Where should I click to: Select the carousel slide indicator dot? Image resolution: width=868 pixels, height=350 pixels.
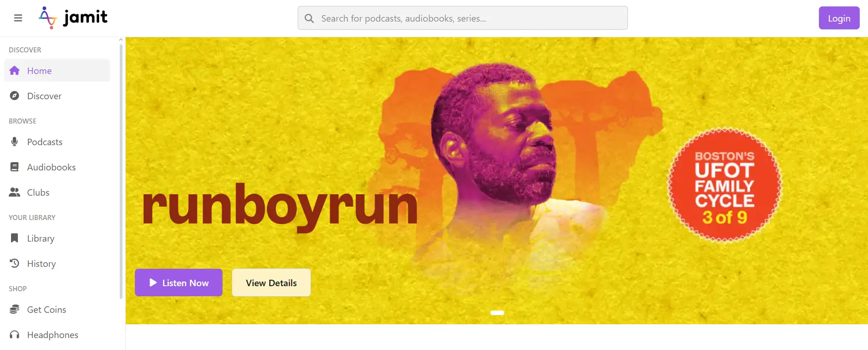point(497,313)
